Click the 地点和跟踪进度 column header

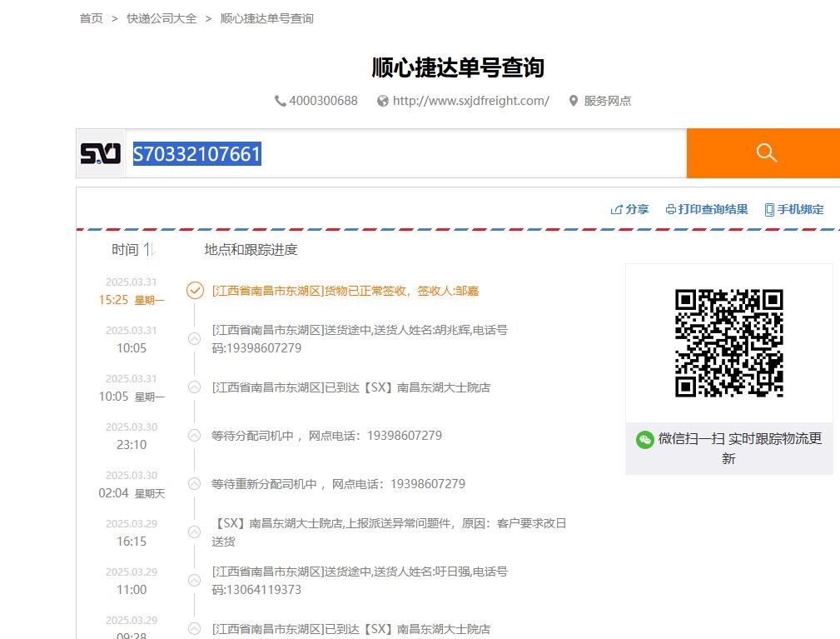coord(251,249)
